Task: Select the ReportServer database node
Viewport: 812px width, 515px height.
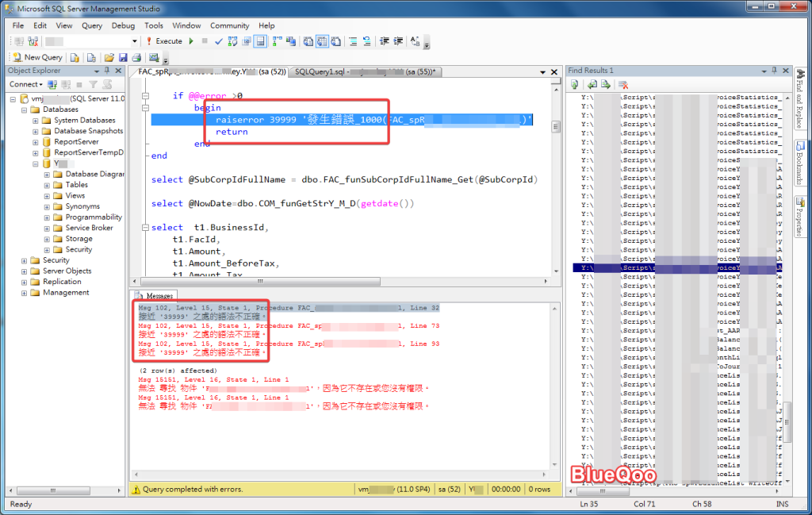Action: [x=76, y=142]
